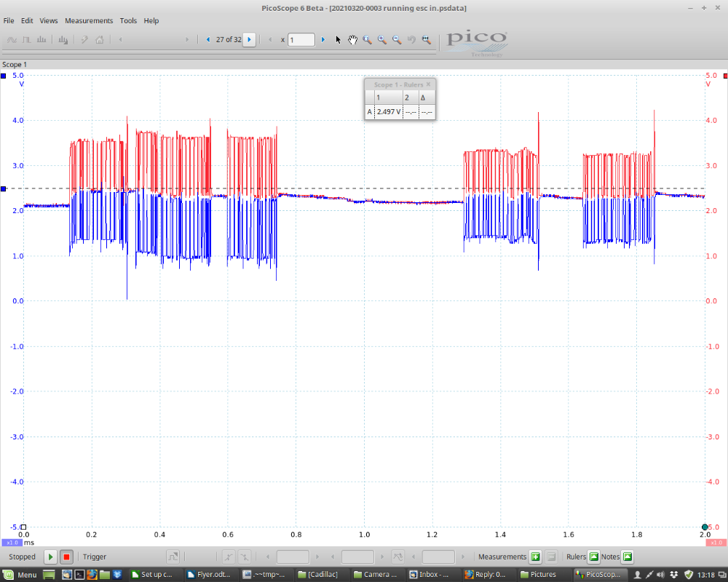Go to next waveform buffer
This screenshot has height=582, width=728.
[249, 40]
